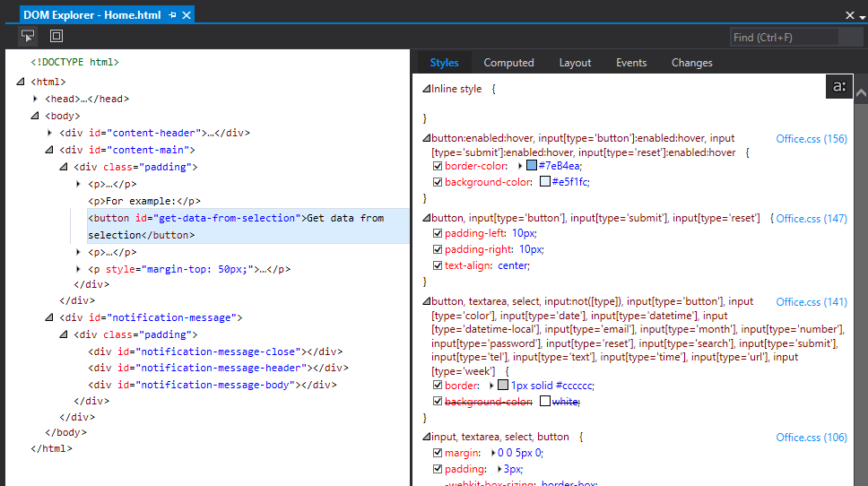This screenshot has height=486, width=868.
Task: Open the window options dropdown arrow
Action: [863, 17]
